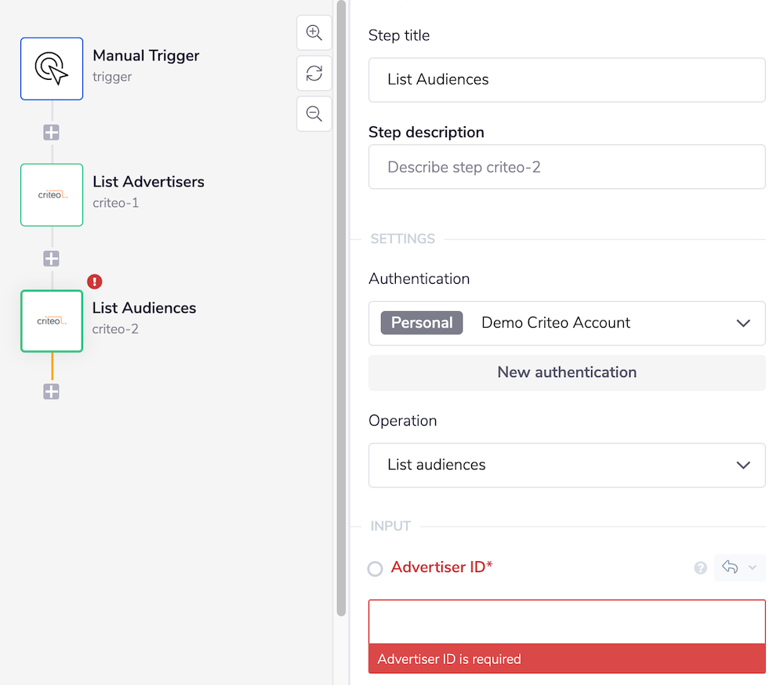
Task: Add a new step below List Audiences
Action: (51, 391)
